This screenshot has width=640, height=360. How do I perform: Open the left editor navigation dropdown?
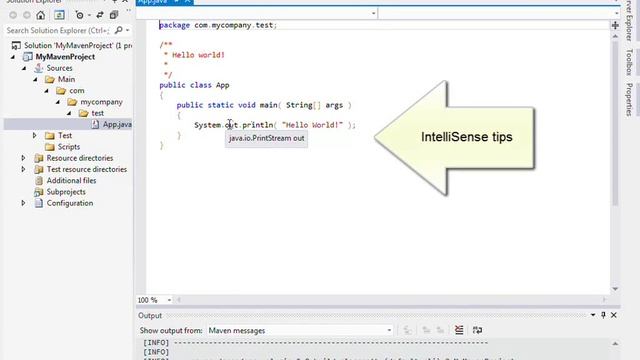[373, 13]
